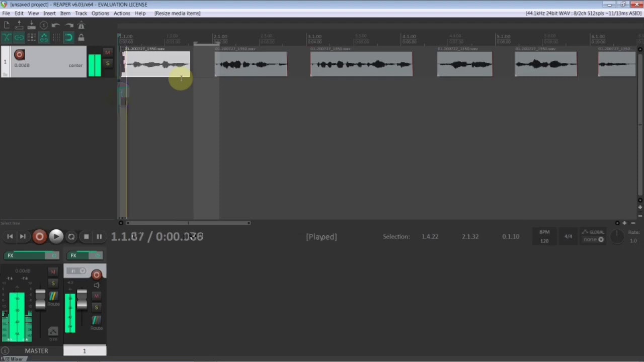Open the View menu

coord(33,13)
